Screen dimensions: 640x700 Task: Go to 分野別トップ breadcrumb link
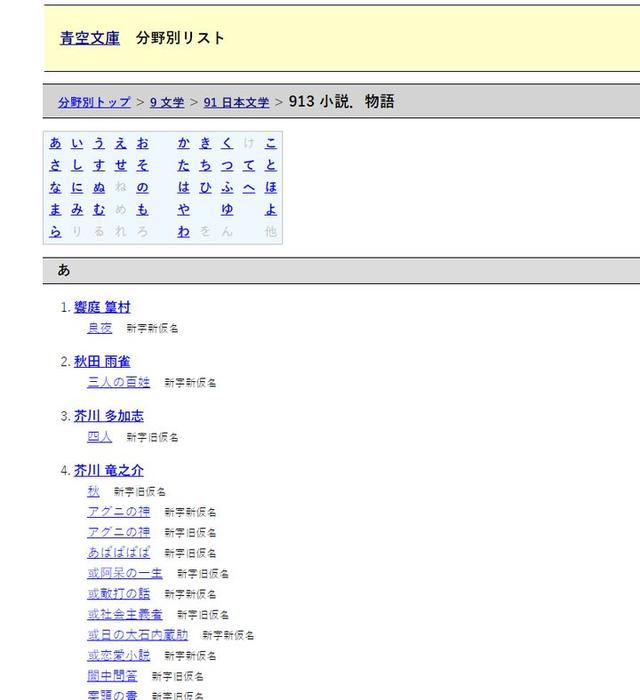[94, 102]
